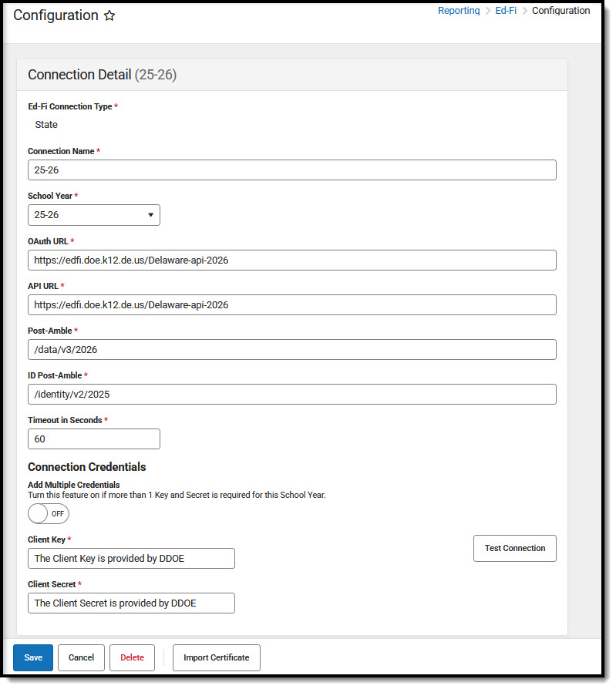Screen dimensions: 616x689
Task: Open the School Year dropdown arrow
Action: [x=150, y=215]
